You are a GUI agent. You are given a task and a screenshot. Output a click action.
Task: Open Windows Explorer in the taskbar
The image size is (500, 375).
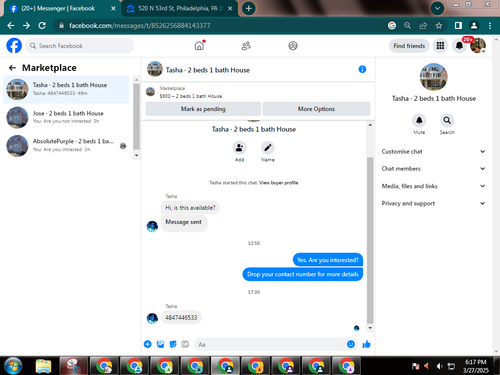pyautogui.click(x=44, y=366)
